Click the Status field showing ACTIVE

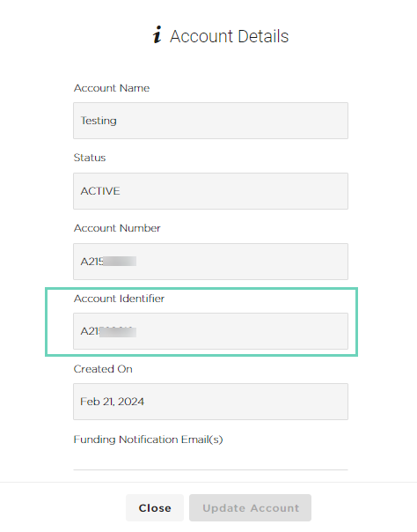211,191
